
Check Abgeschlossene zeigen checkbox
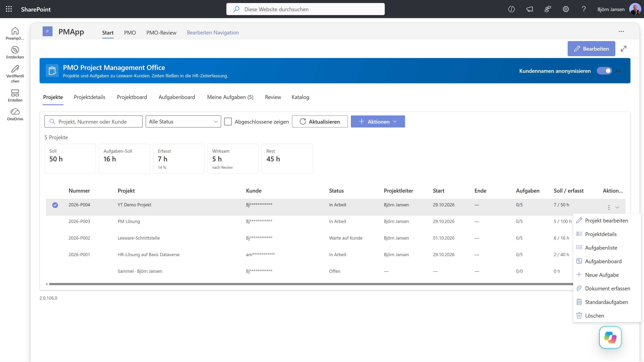(x=228, y=121)
